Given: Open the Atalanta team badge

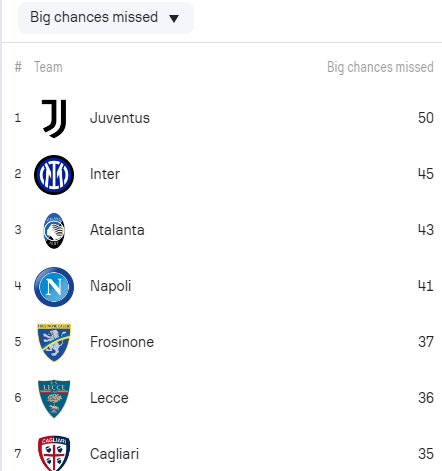Looking at the screenshot, I should coord(54,231).
